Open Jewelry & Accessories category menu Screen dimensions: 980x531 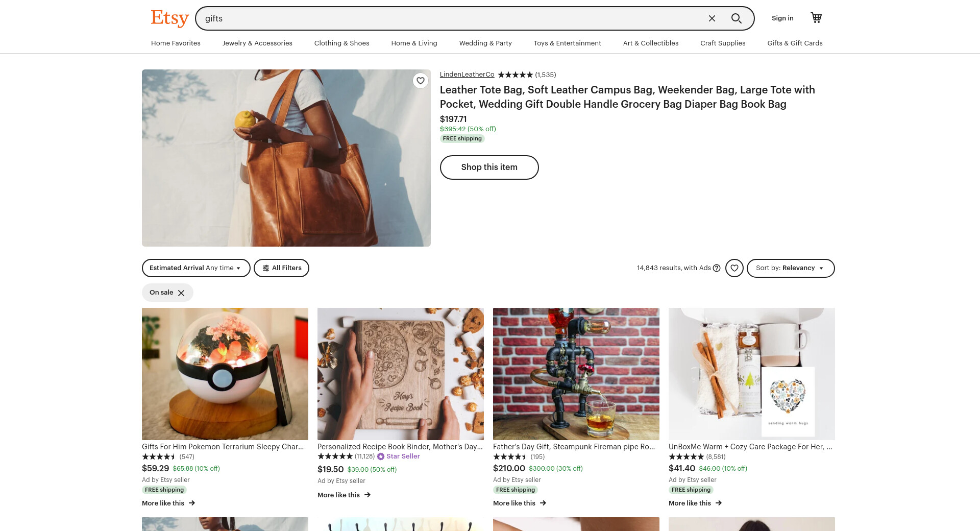(x=257, y=43)
